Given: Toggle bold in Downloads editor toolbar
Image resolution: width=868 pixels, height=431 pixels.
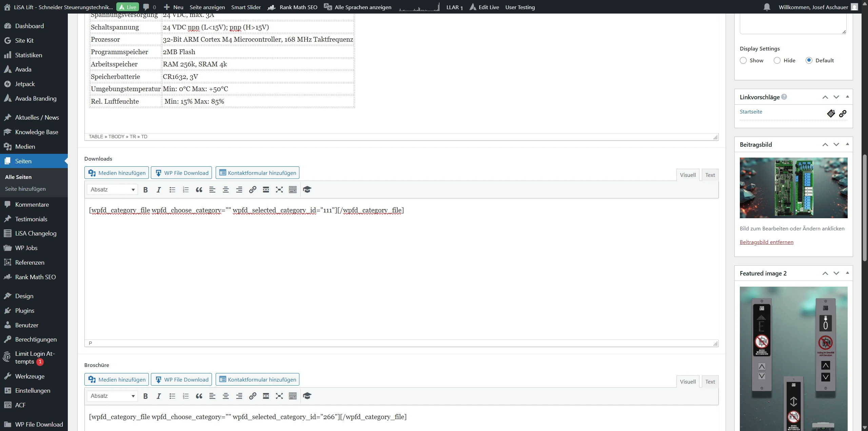Looking at the screenshot, I should pyautogui.click(x=145, y=190).
